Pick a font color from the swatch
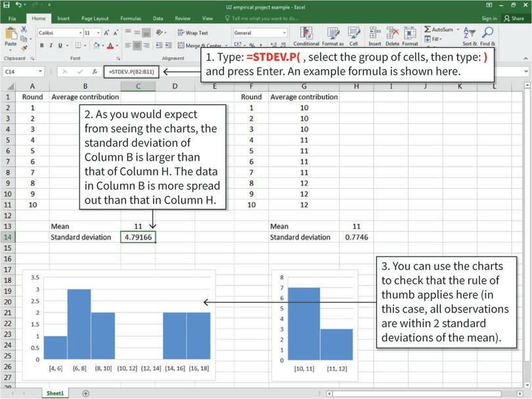The image size is (532, 399). (x=110, y=45)
